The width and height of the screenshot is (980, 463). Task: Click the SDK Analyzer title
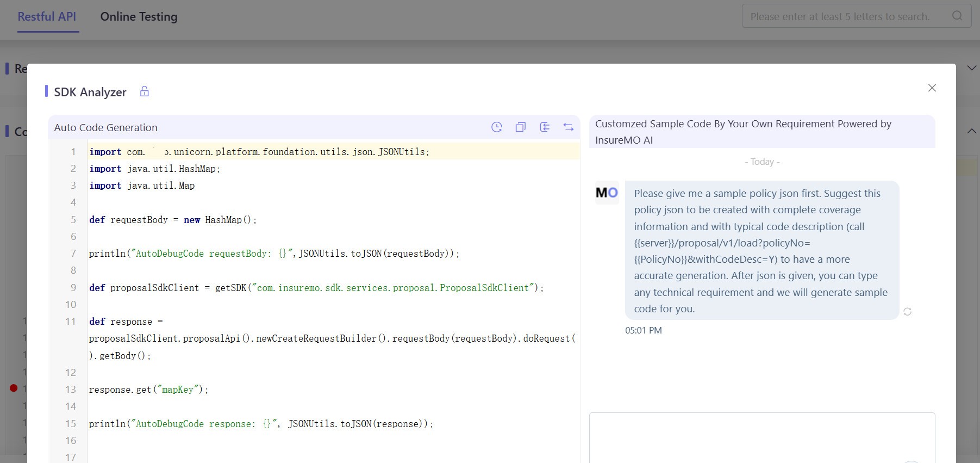tap(90, 92)
